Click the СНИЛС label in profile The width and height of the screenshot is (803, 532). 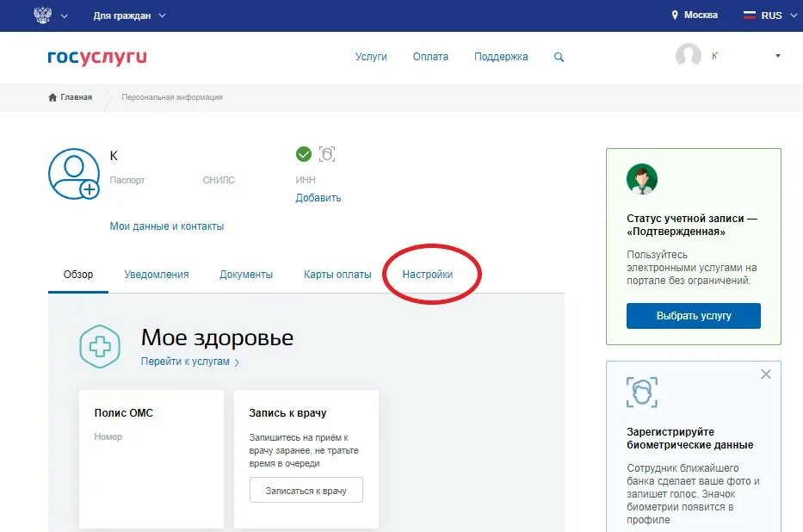click(x=219, y=180)
